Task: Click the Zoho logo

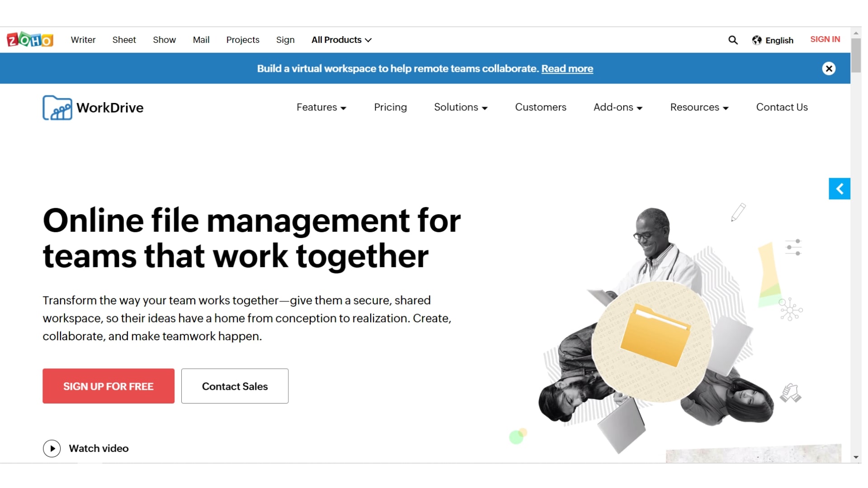Action: (x=30, y=40)
